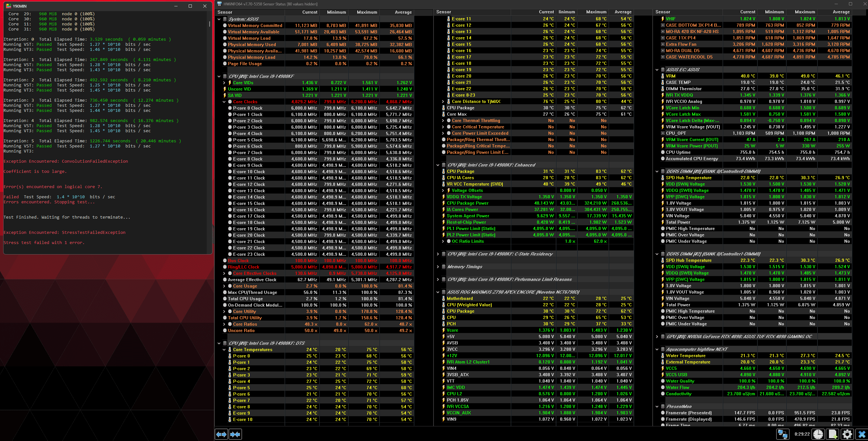Click the expand columns arrows button in HWiNFO
Viewport: 868px width, 441px height.
click(221, 434)
